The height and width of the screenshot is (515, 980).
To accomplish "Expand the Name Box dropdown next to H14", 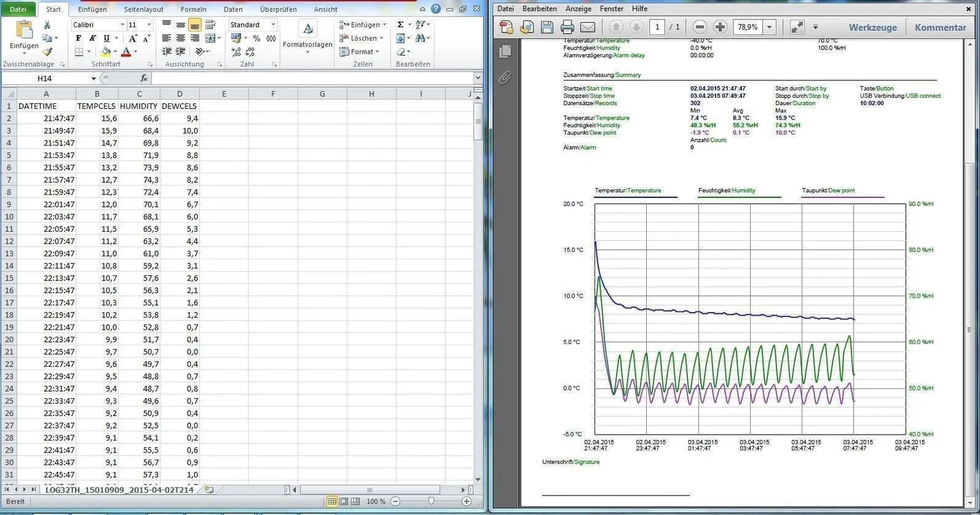I will coord(93,78).
